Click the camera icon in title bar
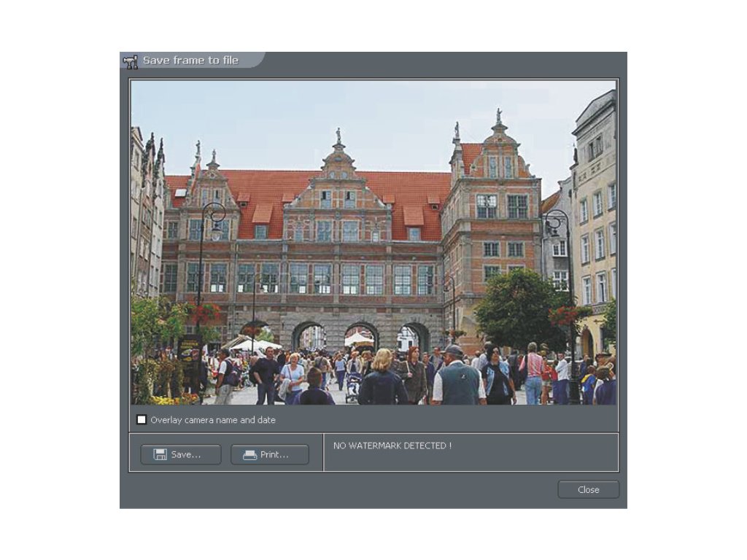This screenshot has width=747, height=560. pyautogui.click(x=131, y=61)
